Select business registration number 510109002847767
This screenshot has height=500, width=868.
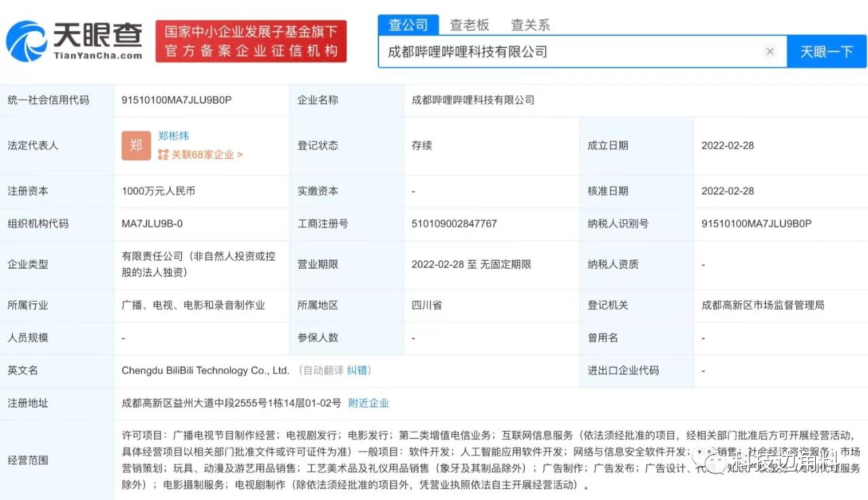pos(454,223)
